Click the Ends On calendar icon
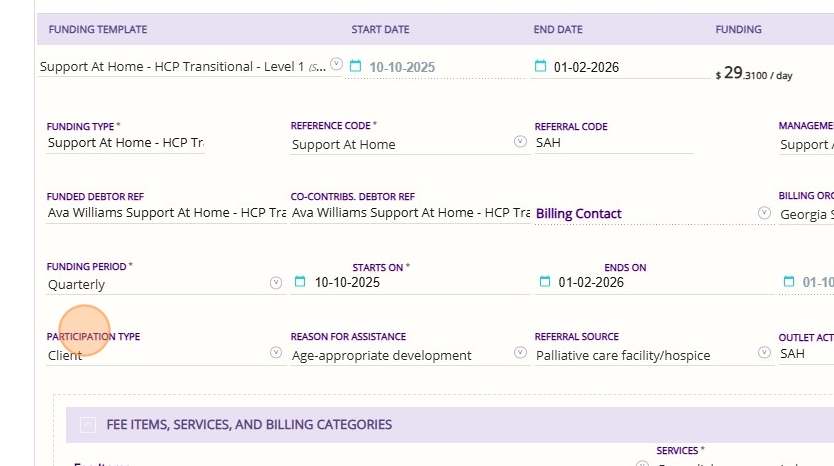 pos(544,282)
